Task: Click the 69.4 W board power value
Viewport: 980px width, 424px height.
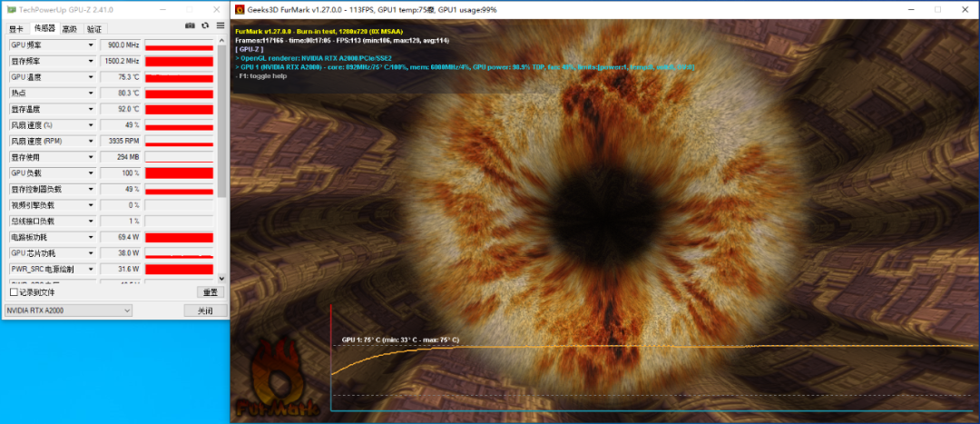Action: click(121, 237)
